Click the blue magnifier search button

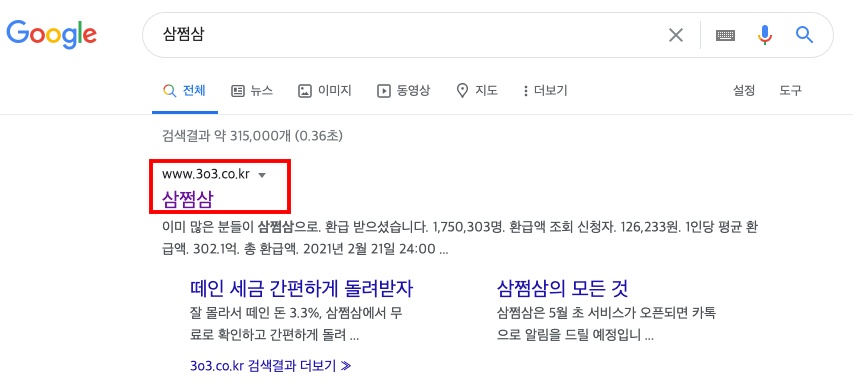[x=805, y=35]
